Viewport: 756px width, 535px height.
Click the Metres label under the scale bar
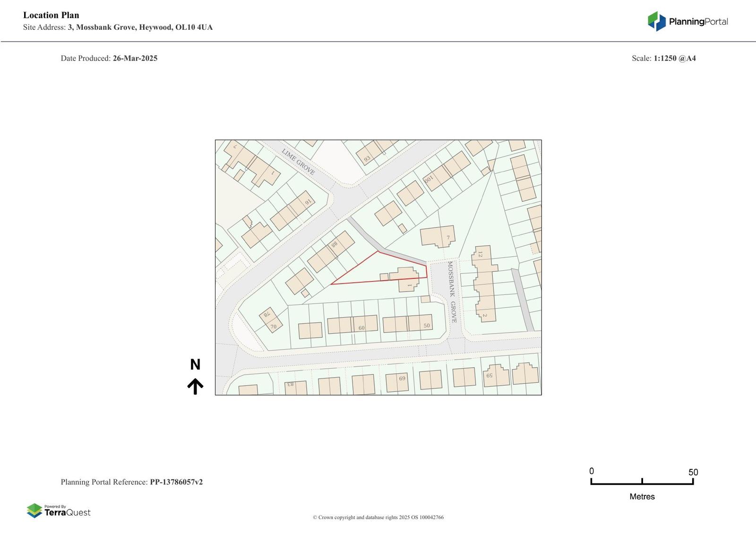tap(642, 497)
